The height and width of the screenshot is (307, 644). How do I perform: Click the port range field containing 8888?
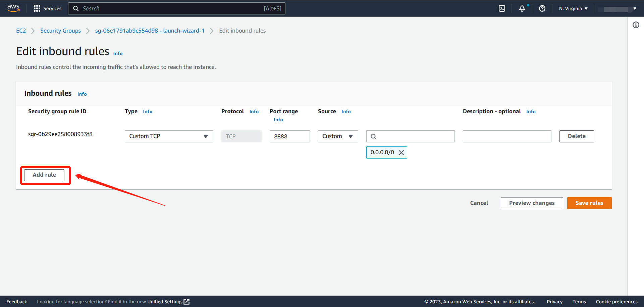[289, 136]
